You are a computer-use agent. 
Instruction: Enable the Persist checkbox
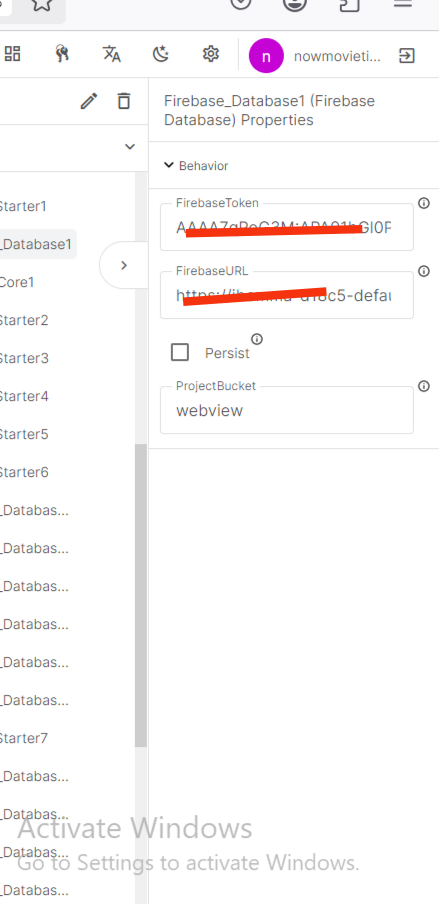tap(180, 352)
